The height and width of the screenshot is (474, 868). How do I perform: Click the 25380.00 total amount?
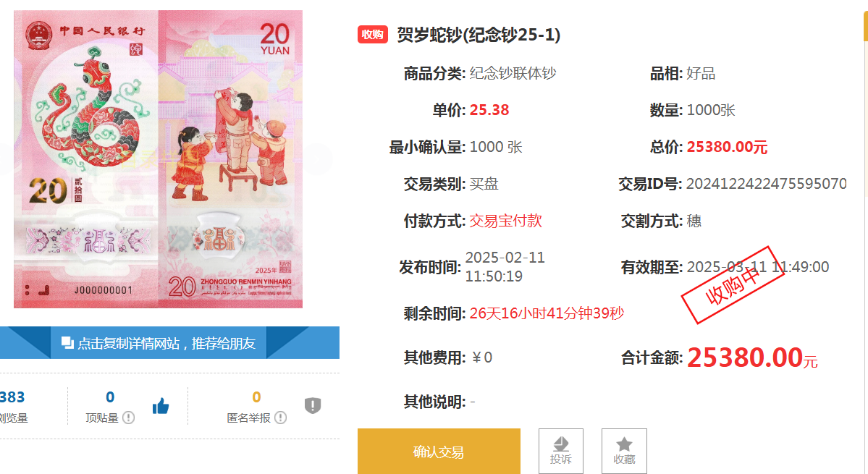(745, 357)
